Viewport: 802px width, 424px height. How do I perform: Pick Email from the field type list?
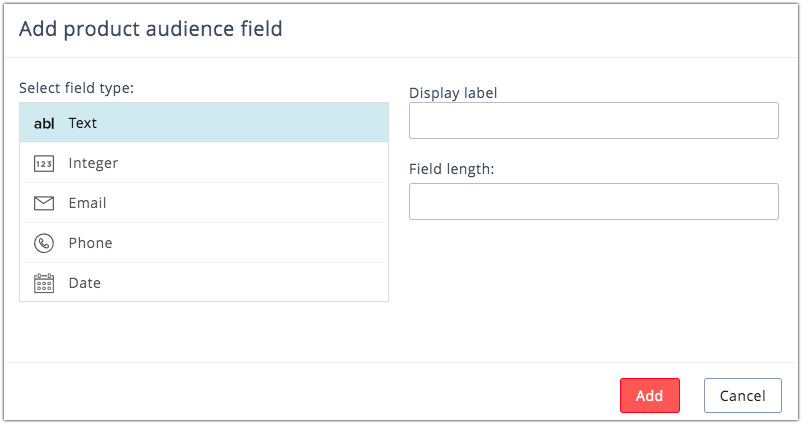coord(87,203)
